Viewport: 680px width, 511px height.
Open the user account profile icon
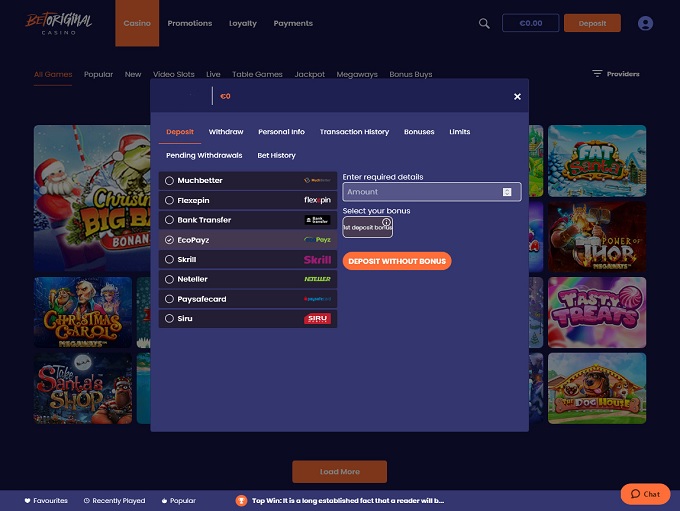point(645,23)
